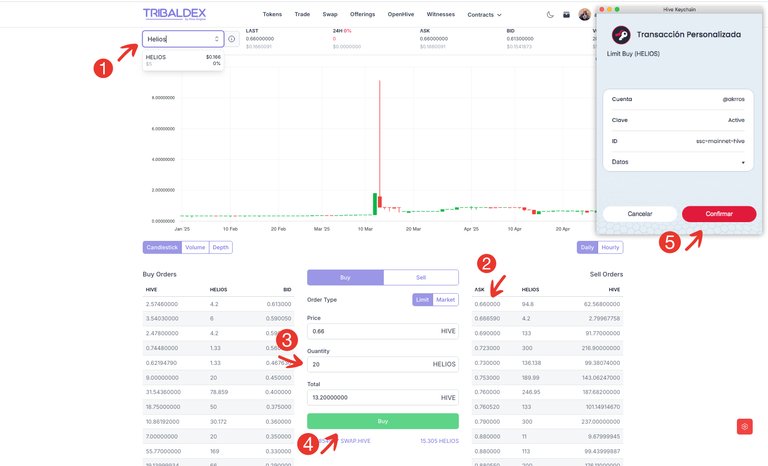
Task: Click the green candlestick near 10 Mar
Action: [x=375, y=204]
